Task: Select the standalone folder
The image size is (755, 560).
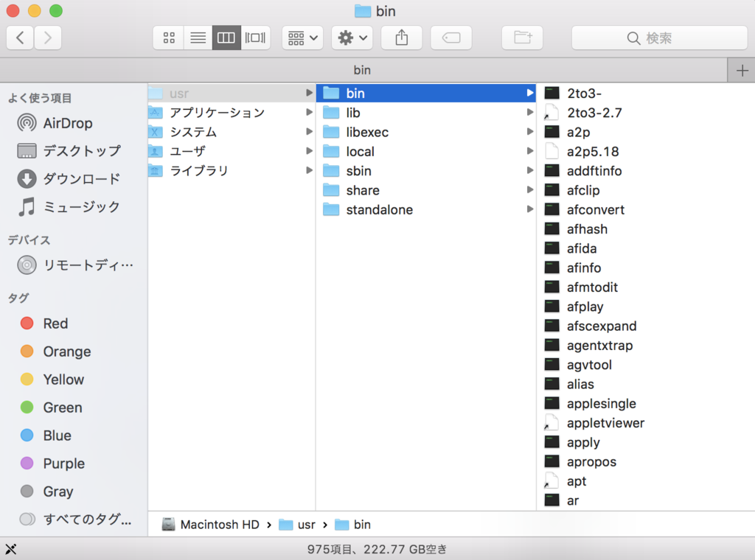Action: coord(426,210)
